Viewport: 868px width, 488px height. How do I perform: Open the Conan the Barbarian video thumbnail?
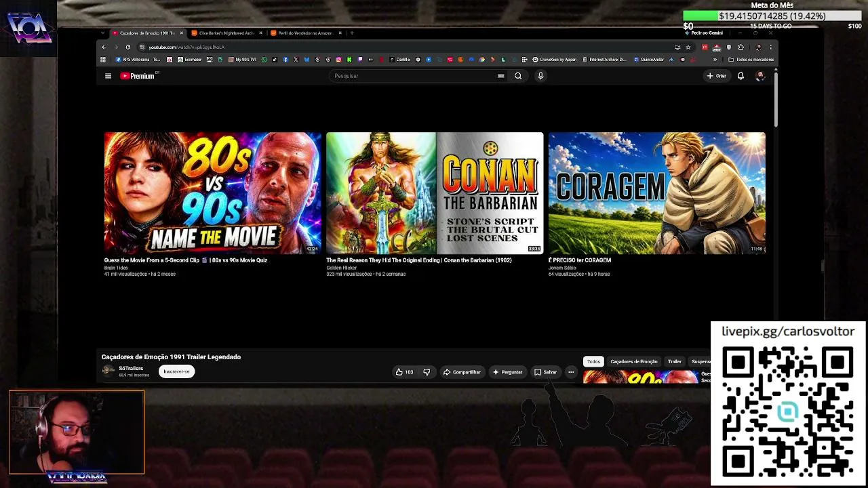[x=435, y=193]
